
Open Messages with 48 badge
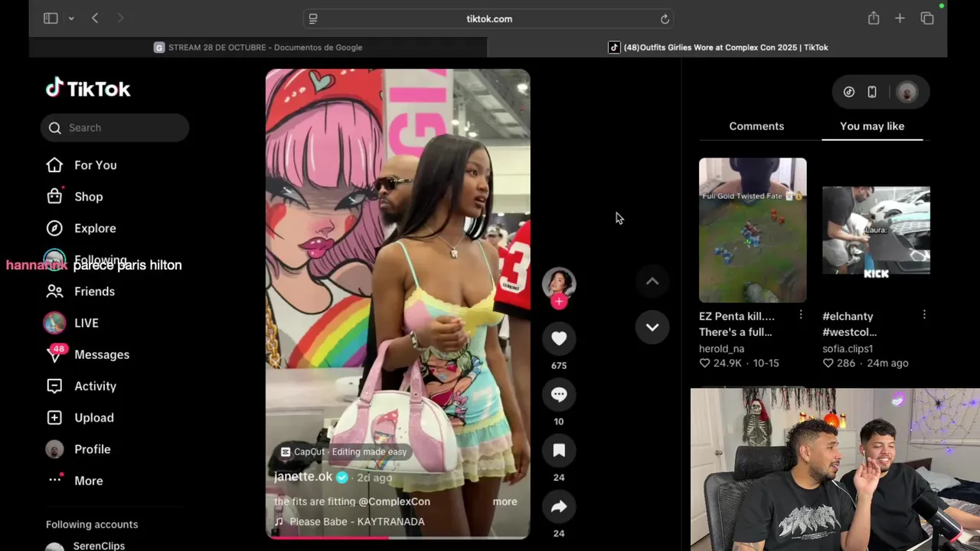[101, 354]
